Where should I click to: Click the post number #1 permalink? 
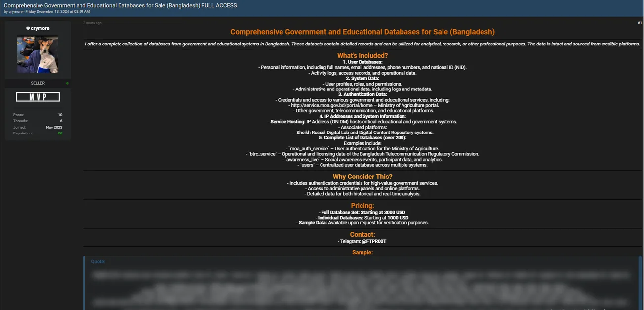(x=639, y=23)
